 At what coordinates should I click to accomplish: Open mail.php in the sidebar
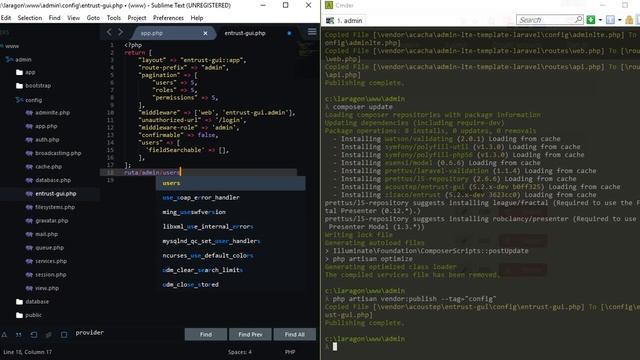pyautogui.click(x=42, y=234)
